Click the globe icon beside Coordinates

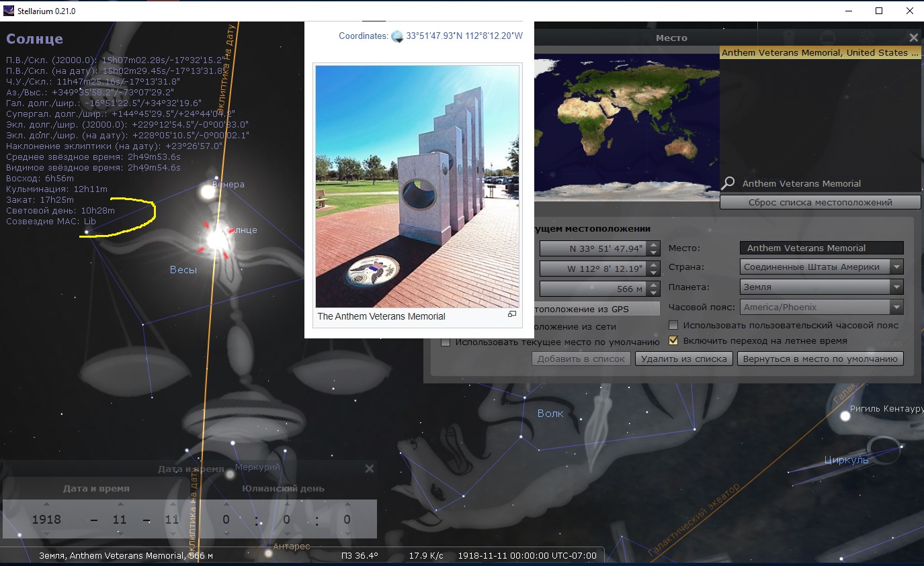tap(397, 36)
